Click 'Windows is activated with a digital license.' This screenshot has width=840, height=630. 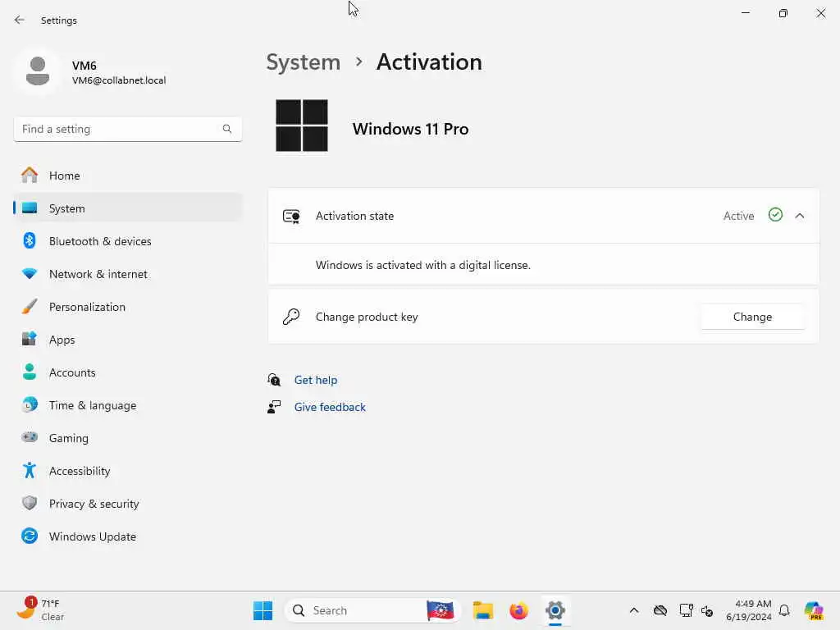[x=422, y=265]
